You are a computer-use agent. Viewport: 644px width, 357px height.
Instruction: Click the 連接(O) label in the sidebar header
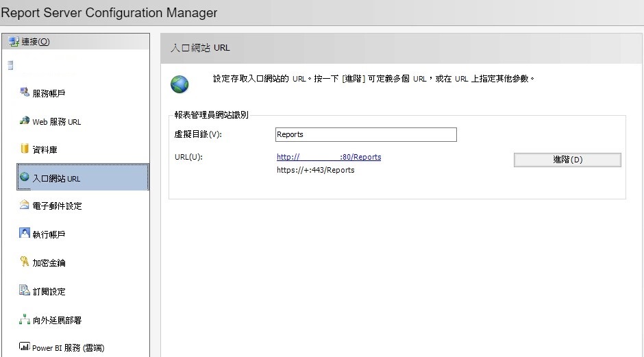[x=36, y=42]
